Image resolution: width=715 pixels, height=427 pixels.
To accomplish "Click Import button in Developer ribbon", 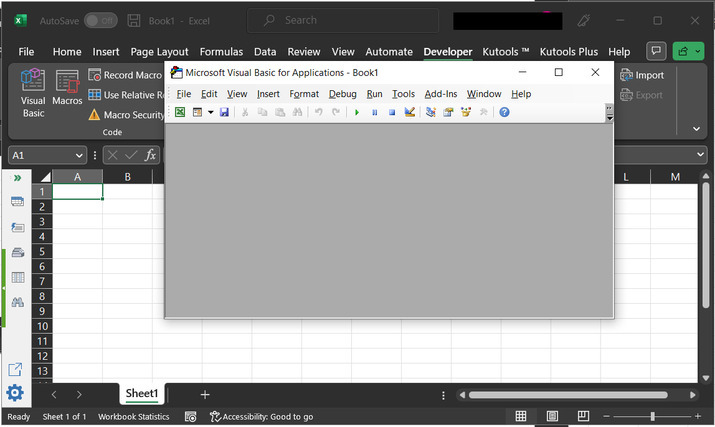I will 642,75.
